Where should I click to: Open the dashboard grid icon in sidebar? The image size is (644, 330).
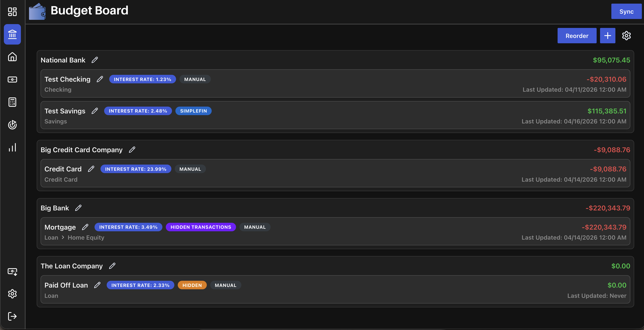click(12, 12)
